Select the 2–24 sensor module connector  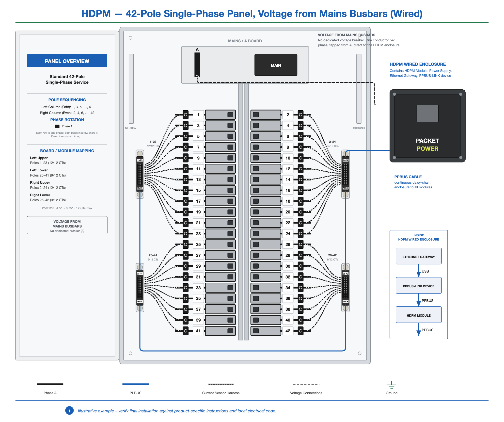[x=346, y=174]
